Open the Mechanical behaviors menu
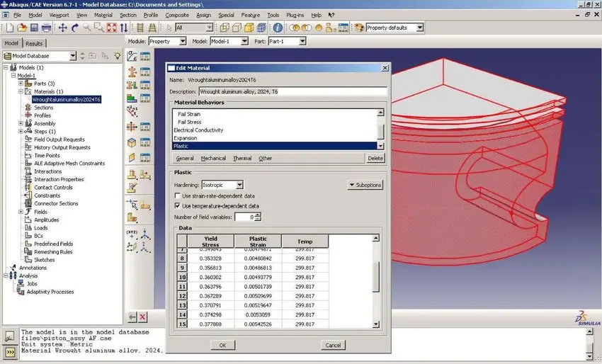The height and width of the screenshot is (364, 602). click(213, 158)
